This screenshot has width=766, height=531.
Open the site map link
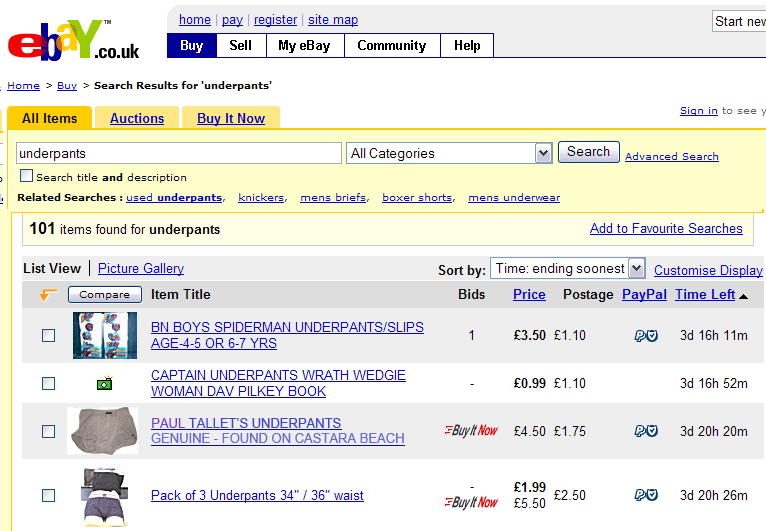pos(333,20)
